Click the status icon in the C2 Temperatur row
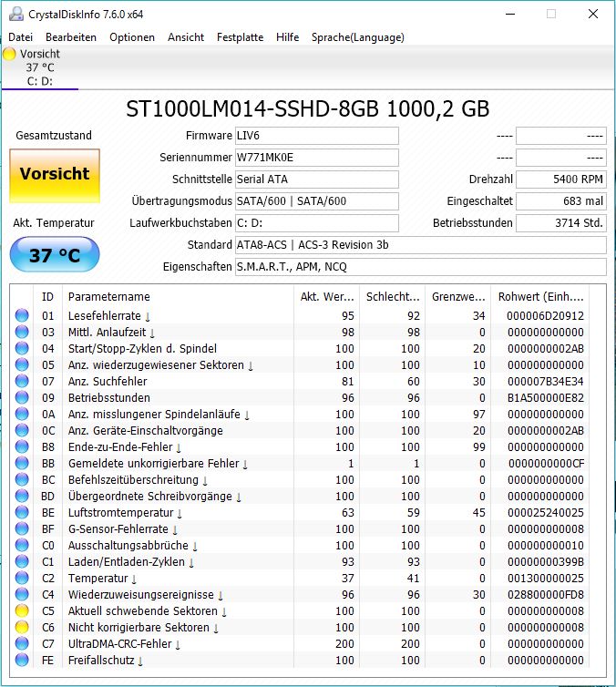This screenshot has height=687, width=616. (22, 579)
